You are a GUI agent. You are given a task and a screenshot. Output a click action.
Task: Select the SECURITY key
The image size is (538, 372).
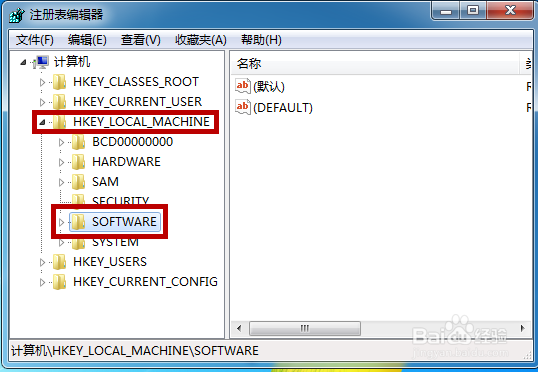click(x=120, y=200)
